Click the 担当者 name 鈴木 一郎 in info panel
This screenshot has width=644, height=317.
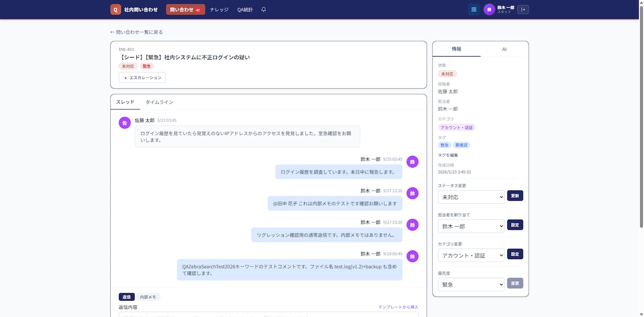(448, 109)
